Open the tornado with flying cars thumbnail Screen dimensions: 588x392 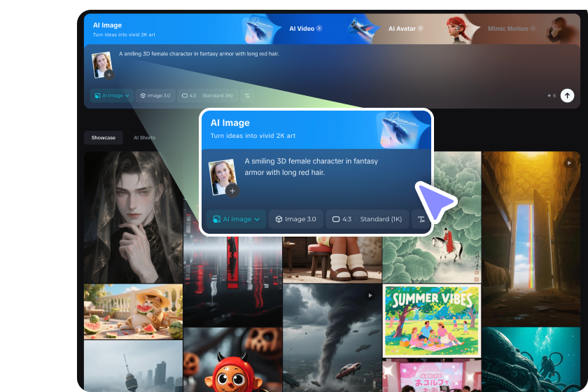click(x=332, y=338)
